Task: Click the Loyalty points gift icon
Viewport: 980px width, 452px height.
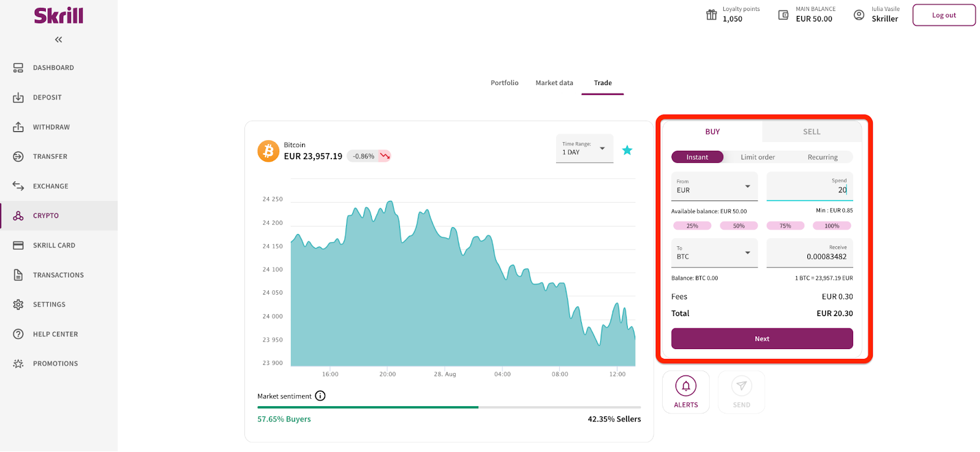Action: (712, 15)
